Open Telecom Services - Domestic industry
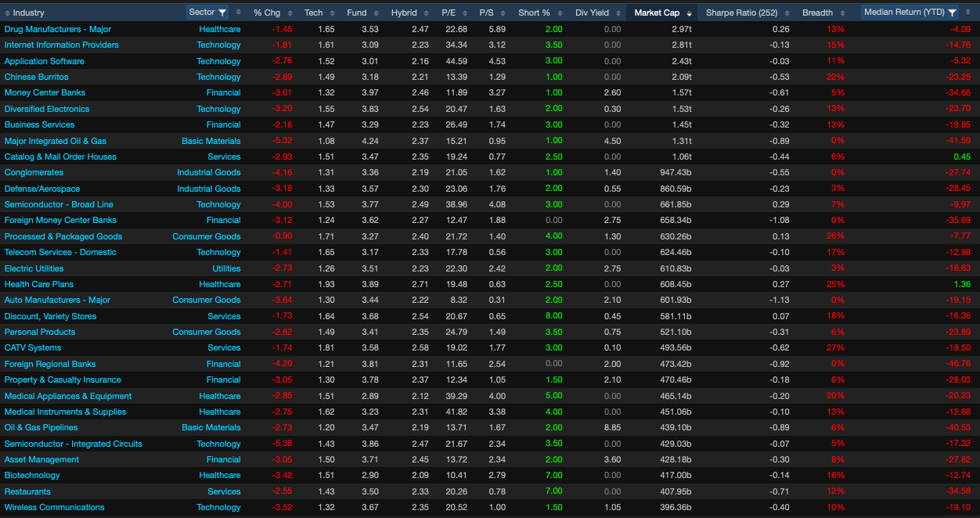Screen dimensions: 980x518 (x=60, y=252)
